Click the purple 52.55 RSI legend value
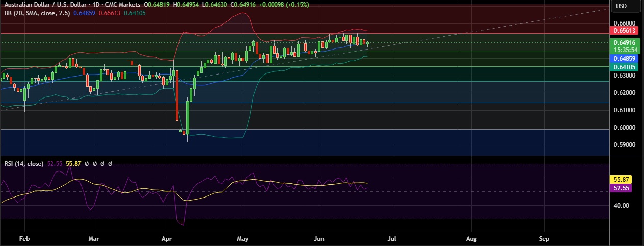 [55, 164]
